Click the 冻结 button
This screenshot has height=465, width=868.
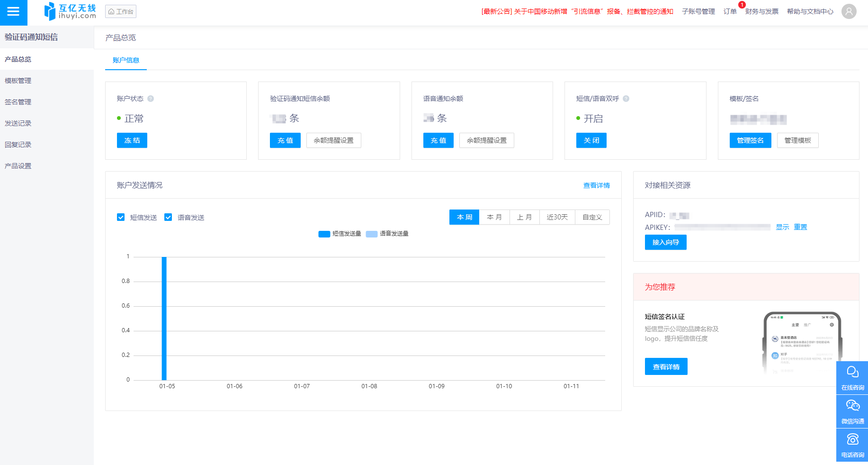point(132,140)
